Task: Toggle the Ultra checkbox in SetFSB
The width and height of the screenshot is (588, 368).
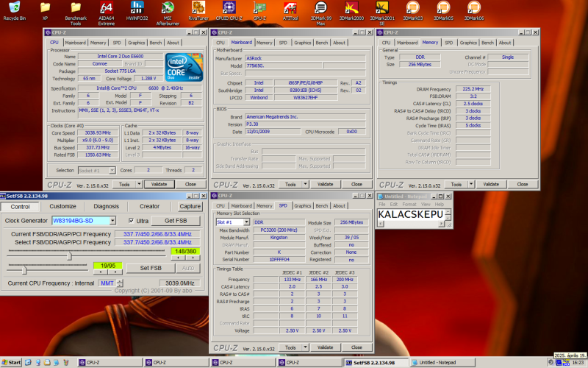Action: pyautogui.click(x=132, y=221)
